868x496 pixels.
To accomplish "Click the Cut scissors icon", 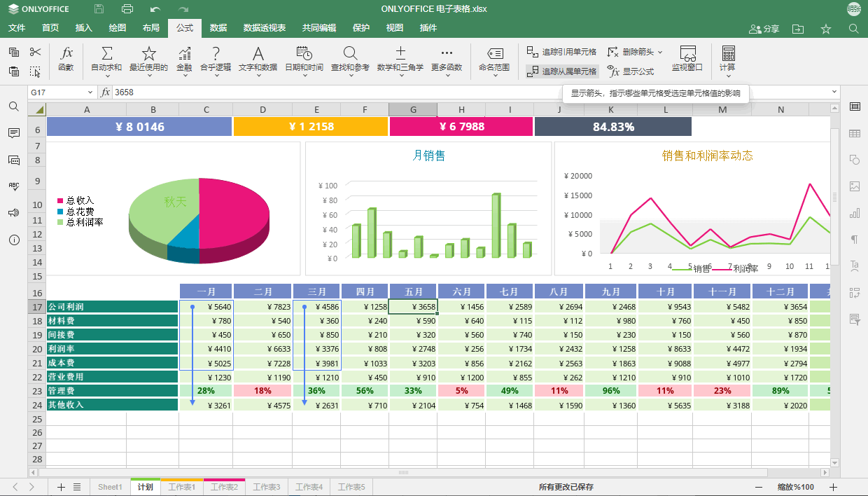I will coord(36,52).
